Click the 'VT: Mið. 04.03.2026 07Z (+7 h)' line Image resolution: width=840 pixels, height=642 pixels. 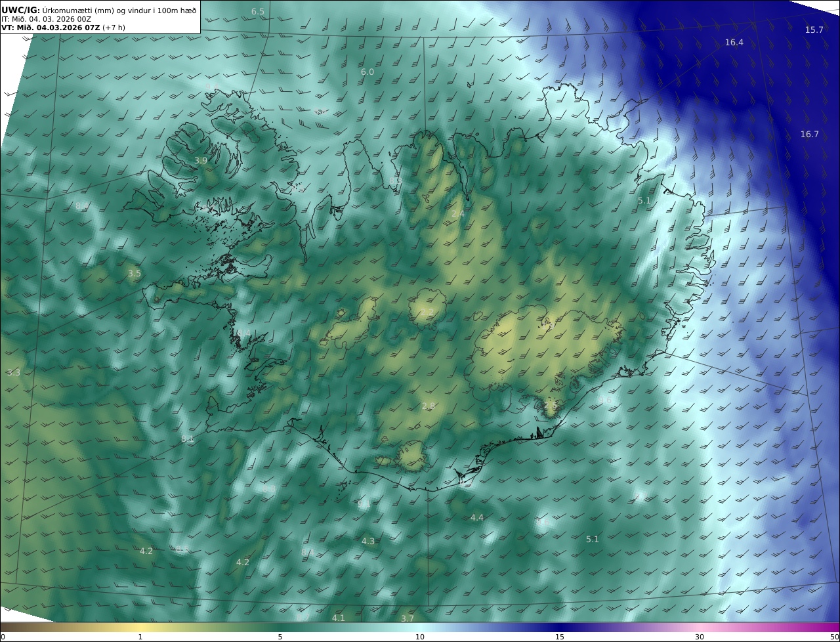[x=63, y=28]
